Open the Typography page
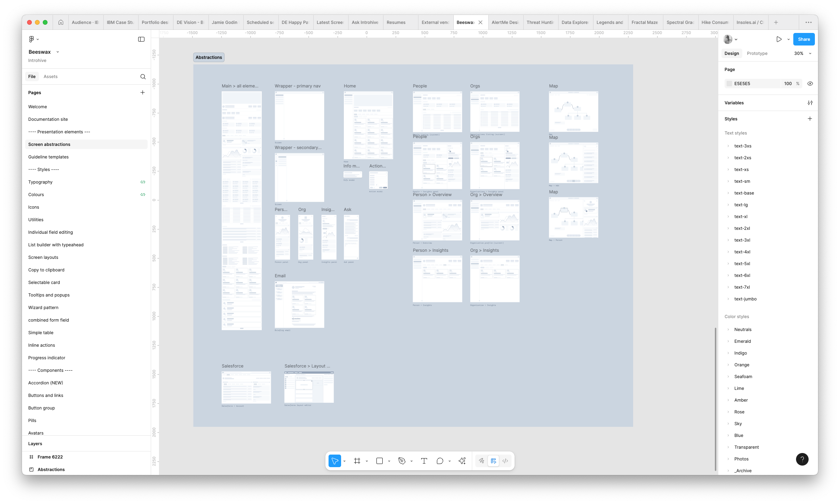840x504 pixels. point(40,182)
